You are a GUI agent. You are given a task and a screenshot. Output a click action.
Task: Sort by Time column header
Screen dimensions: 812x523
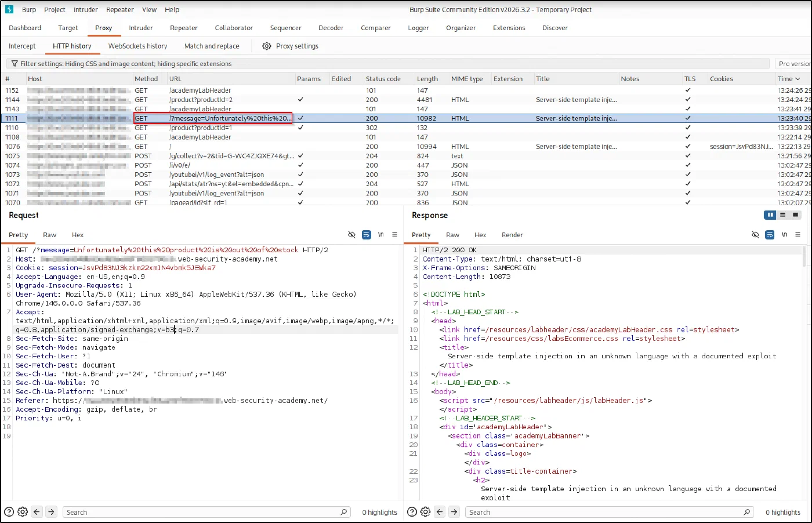(788, 79)
